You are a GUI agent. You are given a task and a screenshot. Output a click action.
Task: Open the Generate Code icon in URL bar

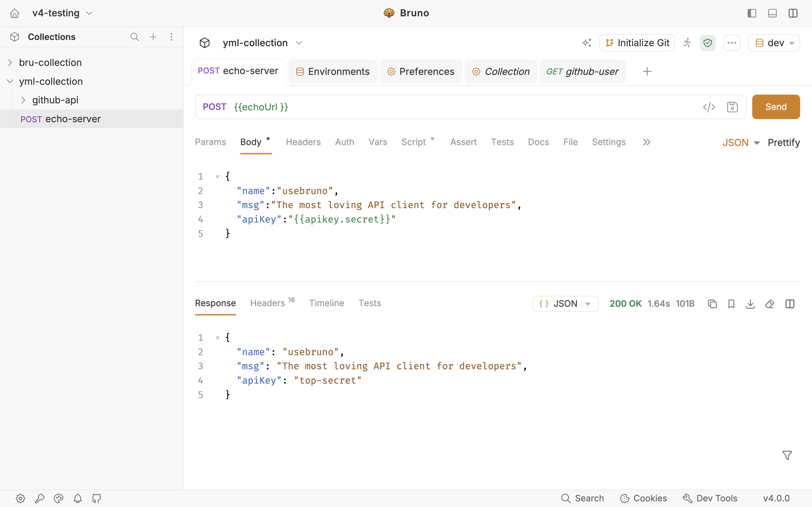tap(709, 107)
